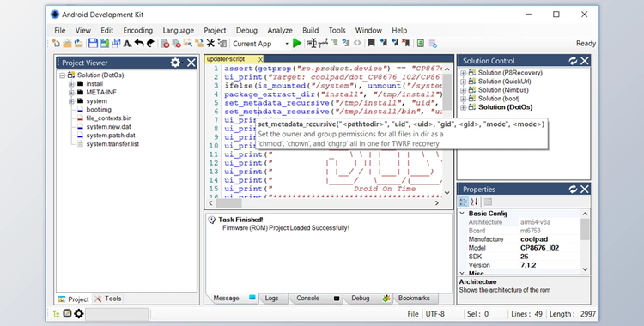The image size is (644, 326).
Task: Open the Build menu
Action: 311,30
